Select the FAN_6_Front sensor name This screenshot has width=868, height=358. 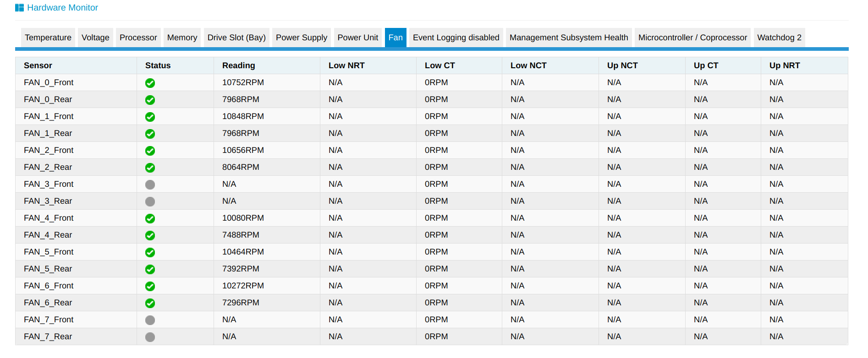(49, 286)
